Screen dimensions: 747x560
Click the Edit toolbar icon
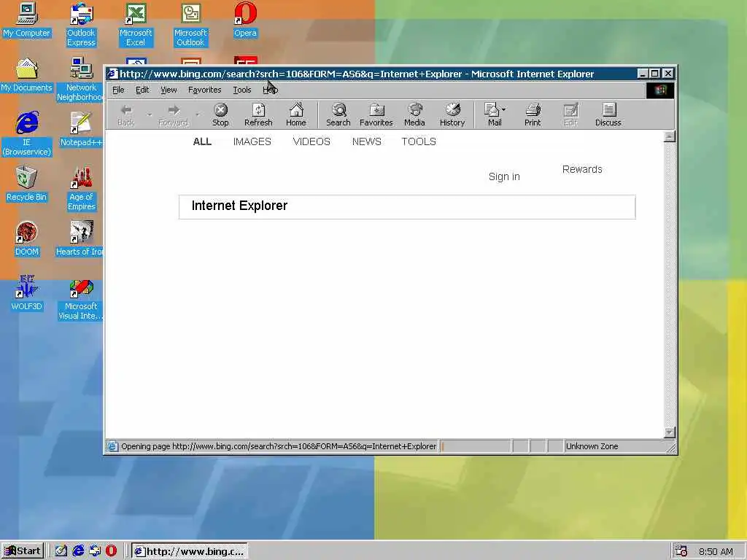pyautogui.click(x=570, y=114)
